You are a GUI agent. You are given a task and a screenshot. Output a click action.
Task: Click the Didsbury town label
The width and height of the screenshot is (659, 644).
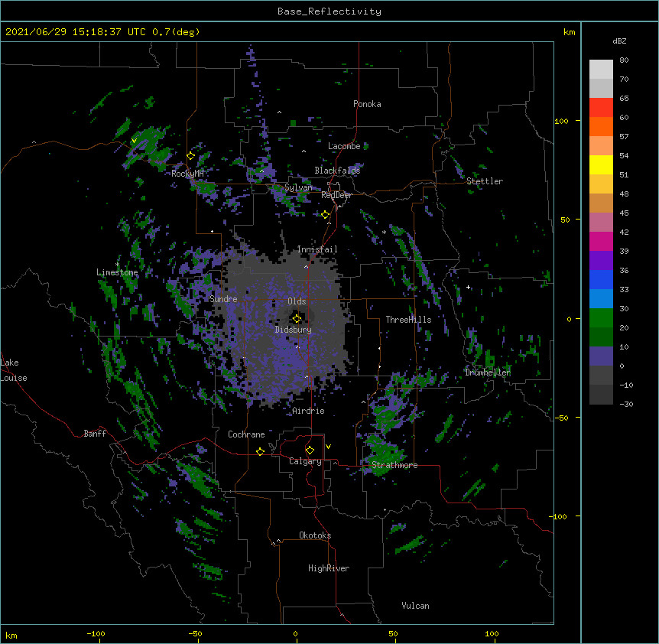tap(294, 330)
